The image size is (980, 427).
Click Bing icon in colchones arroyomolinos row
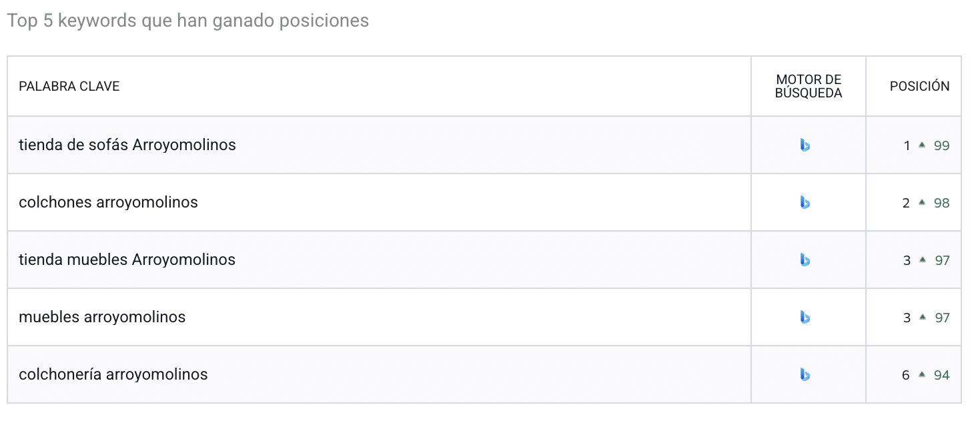point(805,202)
